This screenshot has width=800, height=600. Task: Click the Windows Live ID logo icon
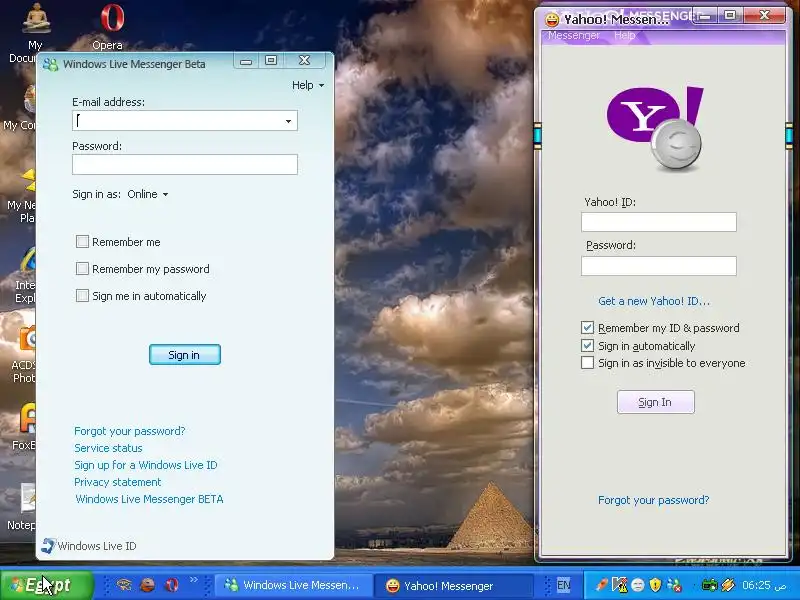(x=48, y=546)
